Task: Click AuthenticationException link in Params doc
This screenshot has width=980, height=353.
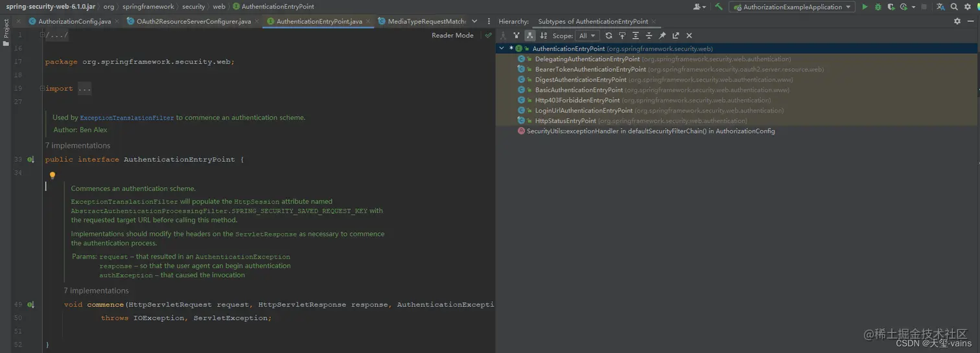Action: point(242,257)
